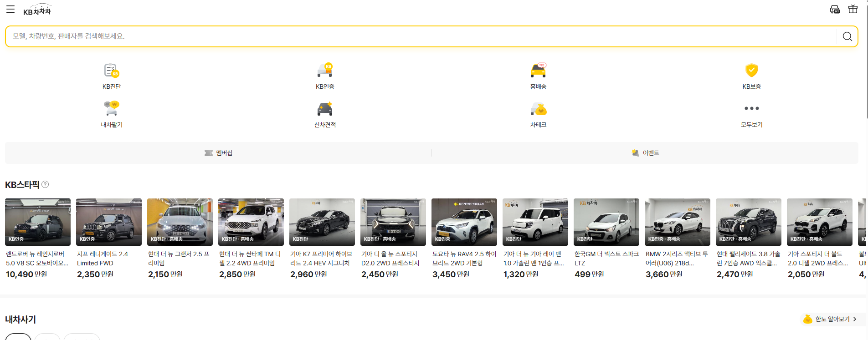Open the hamburger menu
868x340 pixels.
pos(10,9)
